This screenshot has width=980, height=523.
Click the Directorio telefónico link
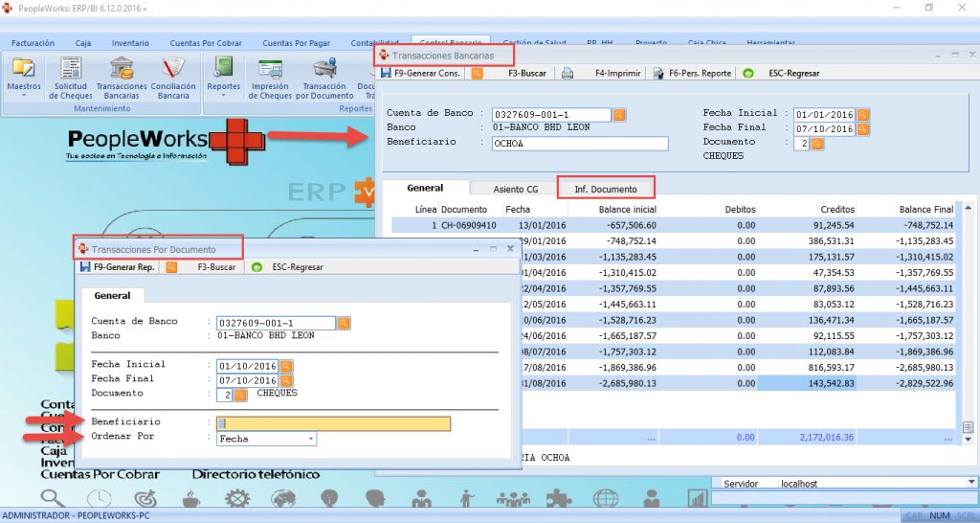[x=256, y=475]
